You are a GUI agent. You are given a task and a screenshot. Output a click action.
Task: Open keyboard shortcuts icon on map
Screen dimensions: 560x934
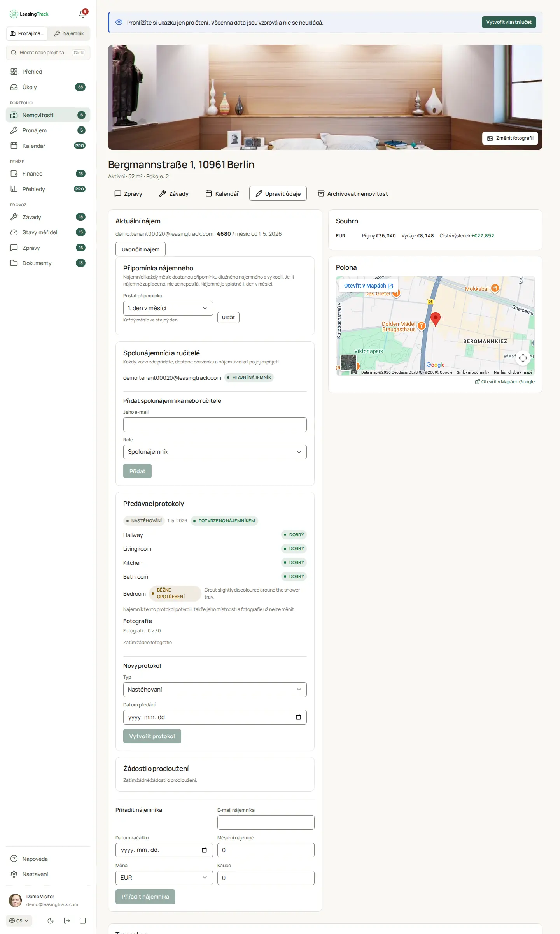tap(354, 372)
